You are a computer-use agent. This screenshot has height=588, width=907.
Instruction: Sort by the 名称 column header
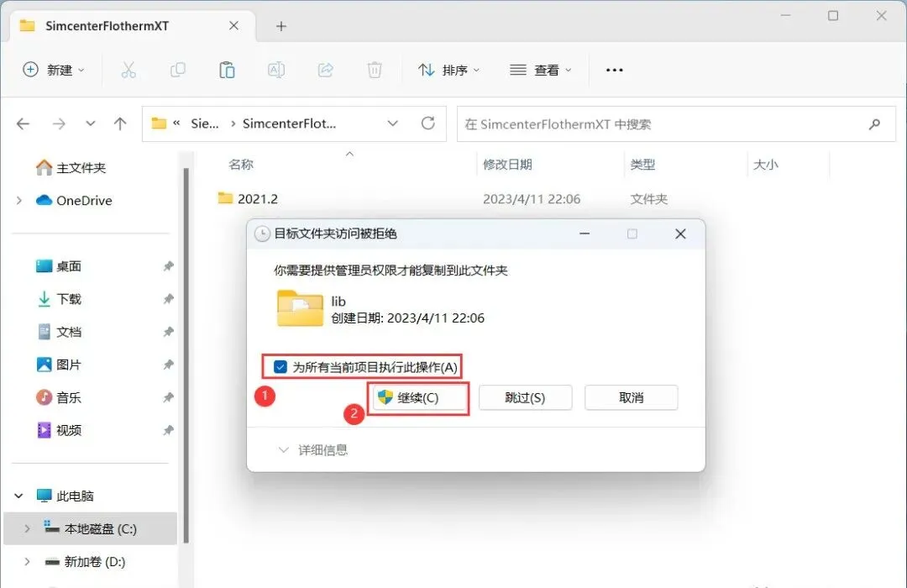tap(241, 165)
